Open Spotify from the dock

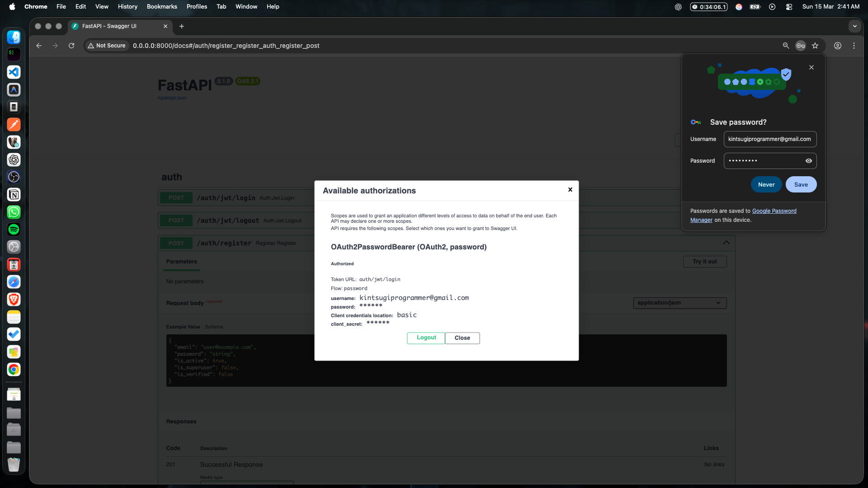(14, 230)
